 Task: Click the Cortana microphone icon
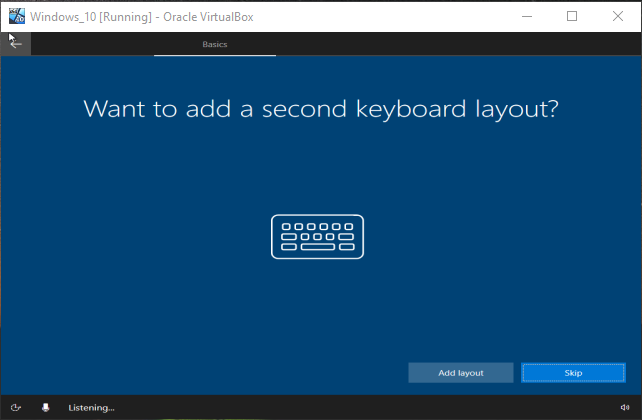click(45, 407)
